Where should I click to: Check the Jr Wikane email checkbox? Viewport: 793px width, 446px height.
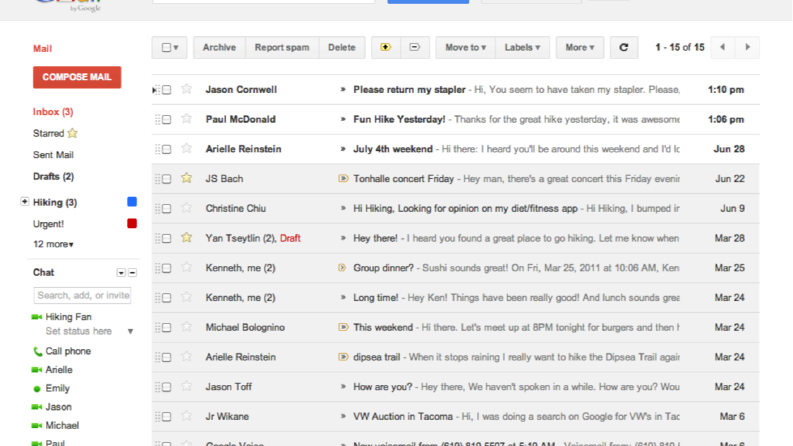pyautogui.click(x=166, y=417)
